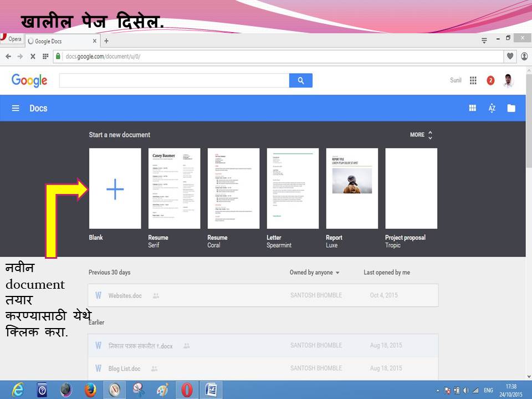
Task: Expand templates with the MORE button
Action: 421,135
